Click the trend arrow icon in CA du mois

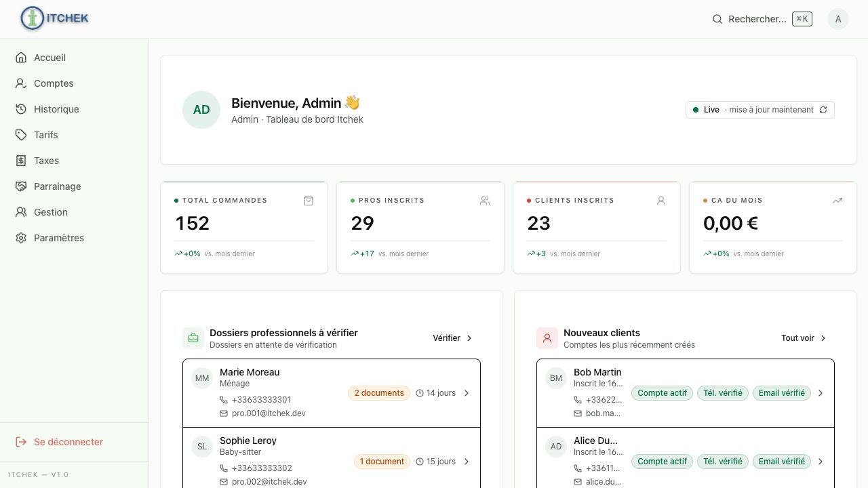[x=837, y=201]
